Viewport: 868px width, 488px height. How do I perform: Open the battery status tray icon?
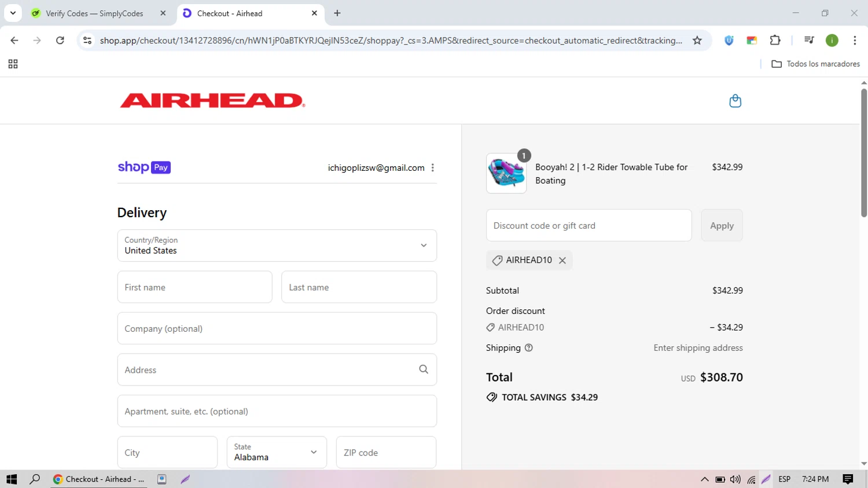tap(720, 479)
